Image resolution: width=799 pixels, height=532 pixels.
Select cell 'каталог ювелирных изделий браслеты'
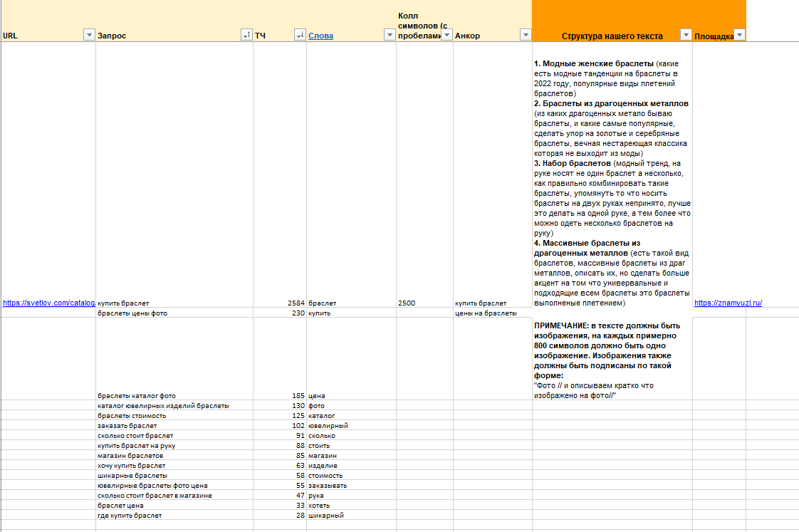[174, 406]
